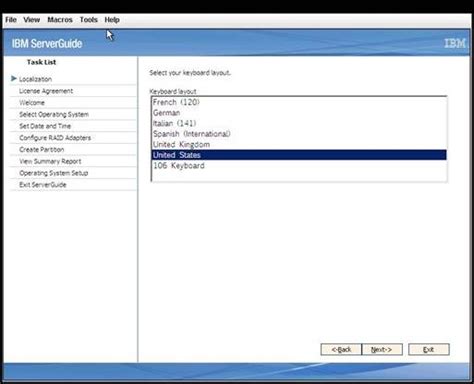Choose Italian (141) keyboard layout
The width and height of the screenshot is (474, 384).
pos(299,123)
